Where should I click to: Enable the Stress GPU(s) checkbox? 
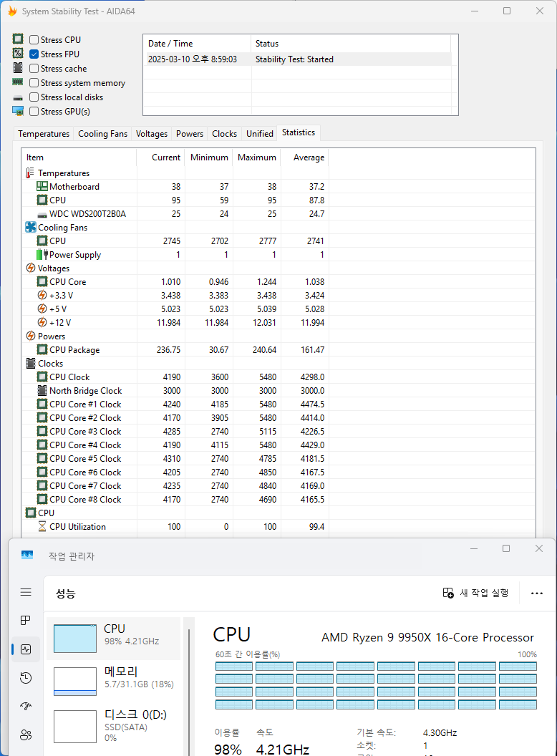[x=34, y=112]
